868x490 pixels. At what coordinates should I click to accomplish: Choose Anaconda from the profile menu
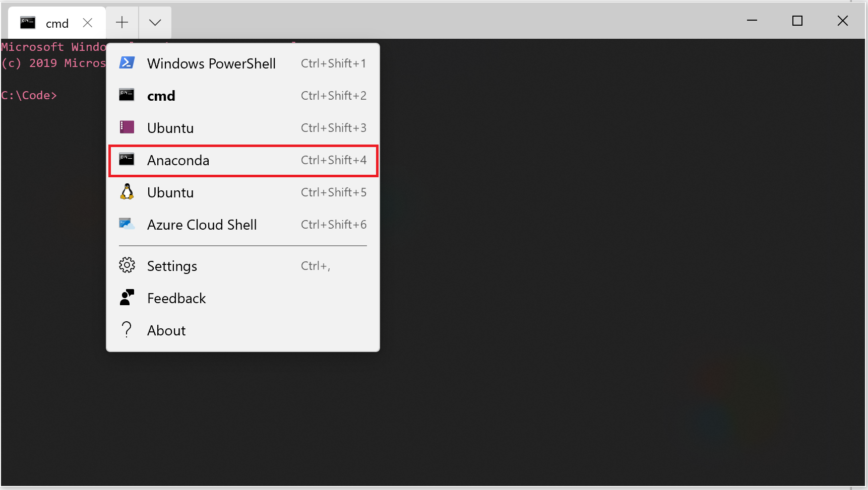tap(243, 161)
